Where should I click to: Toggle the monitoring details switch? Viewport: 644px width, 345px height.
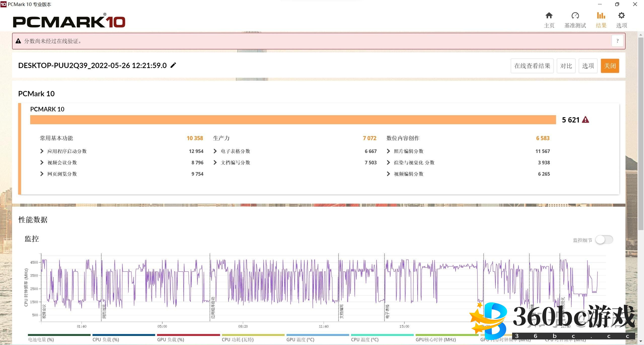coord(604,240)
